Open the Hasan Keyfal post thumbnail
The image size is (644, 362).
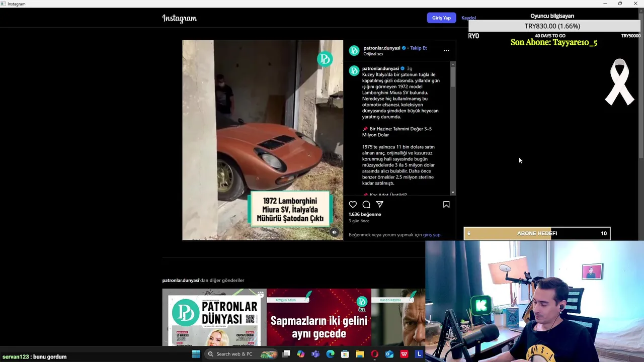click(x=398, y=317)
